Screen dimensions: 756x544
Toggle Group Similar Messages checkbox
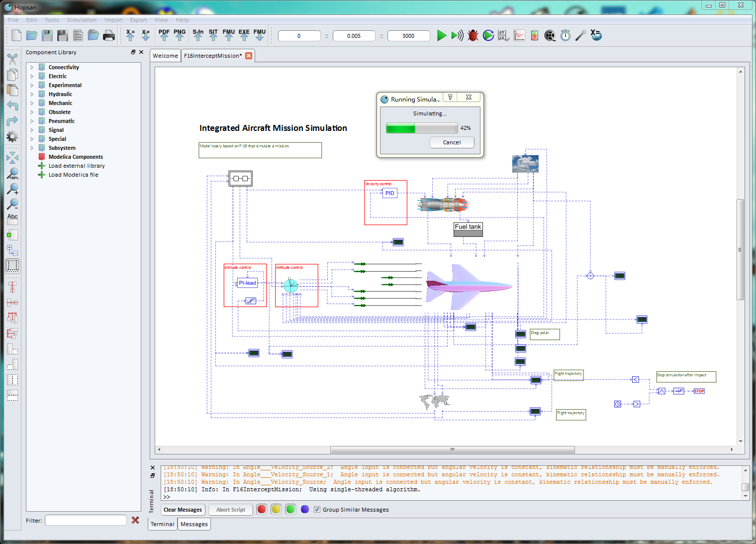pyautogui.click(x=317, y=510)
